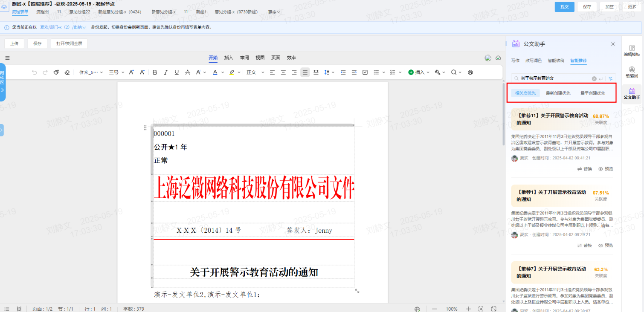644x312 pixels.
Task: Switch to the 页面 ribbon tab
Action: tap(276, 58)
